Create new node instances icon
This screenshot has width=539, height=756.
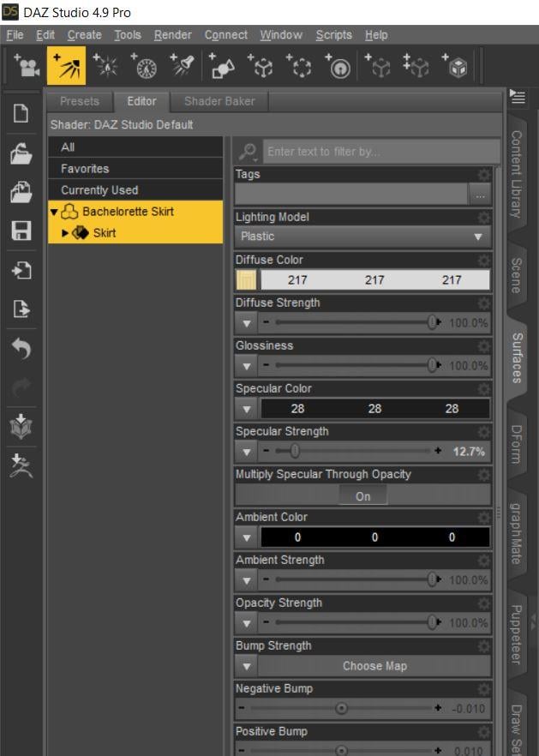click(x=416, y=66)
